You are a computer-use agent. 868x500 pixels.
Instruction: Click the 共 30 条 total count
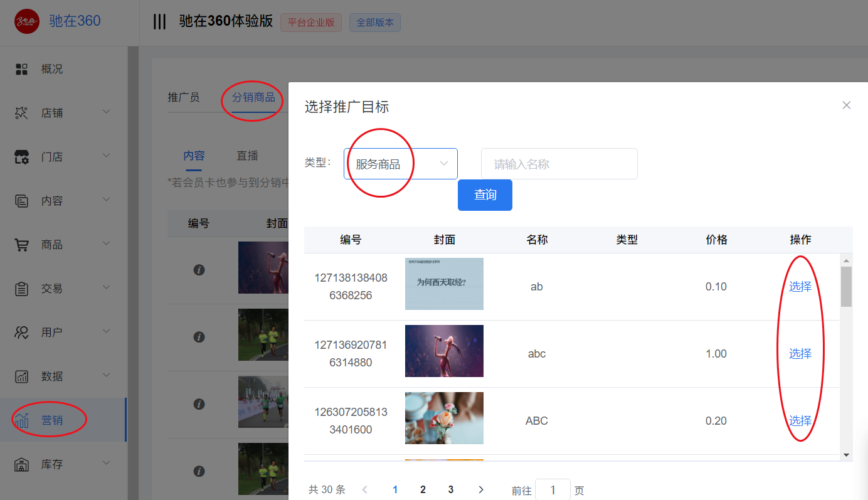[327, 489]
